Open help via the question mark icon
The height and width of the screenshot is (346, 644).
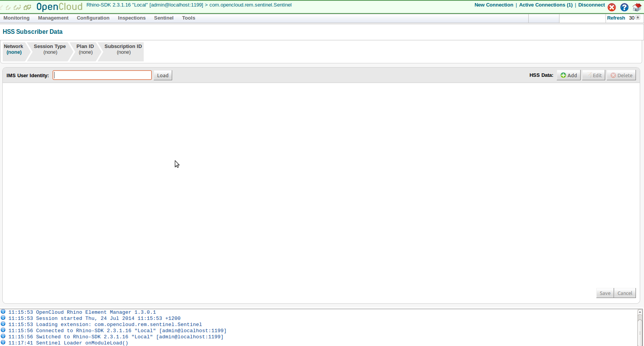point(624,7)
